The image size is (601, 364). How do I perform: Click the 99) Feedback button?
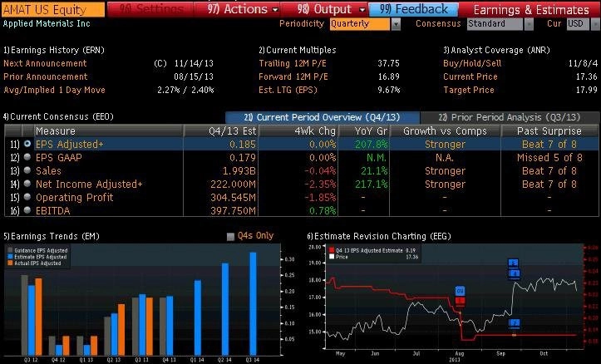click(413, 9)
